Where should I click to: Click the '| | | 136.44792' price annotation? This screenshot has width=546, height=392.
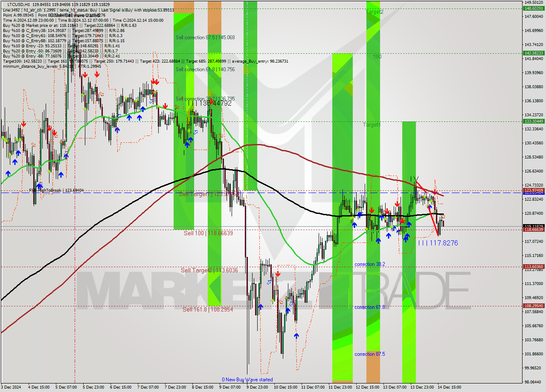click(209, 103)
